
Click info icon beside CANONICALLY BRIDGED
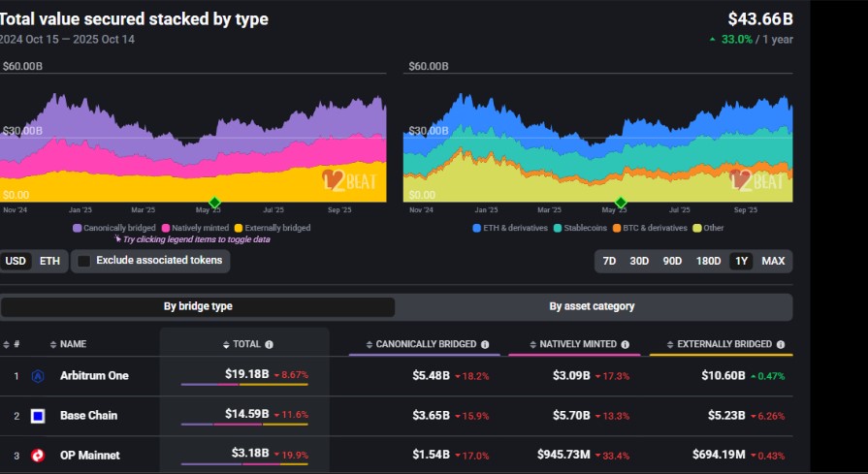tap(484, 344)
